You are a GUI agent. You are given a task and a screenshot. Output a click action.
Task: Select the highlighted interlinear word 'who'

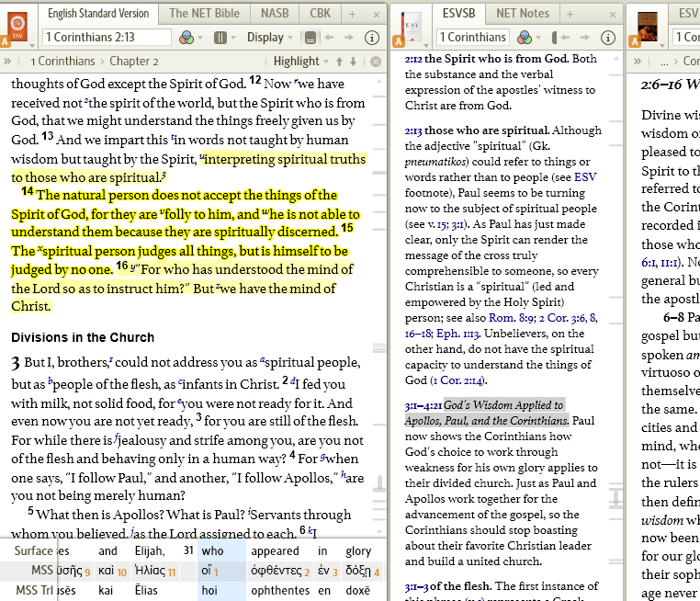pos(212,551)
